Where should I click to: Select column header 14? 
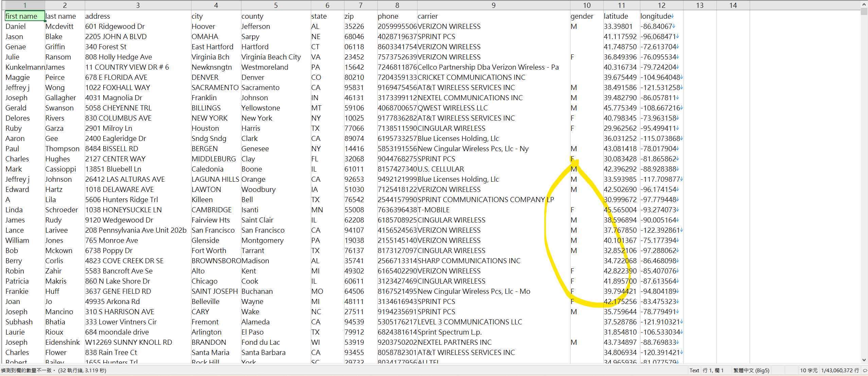733,5
